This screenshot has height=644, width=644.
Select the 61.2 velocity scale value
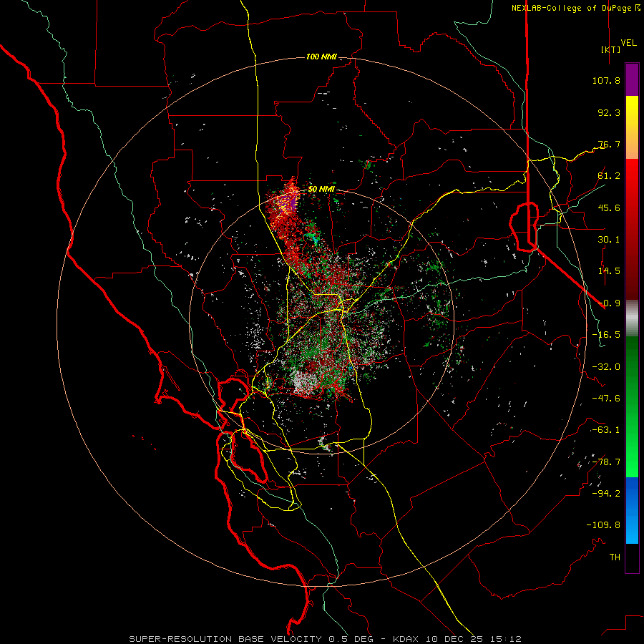(x=609, y=176)
